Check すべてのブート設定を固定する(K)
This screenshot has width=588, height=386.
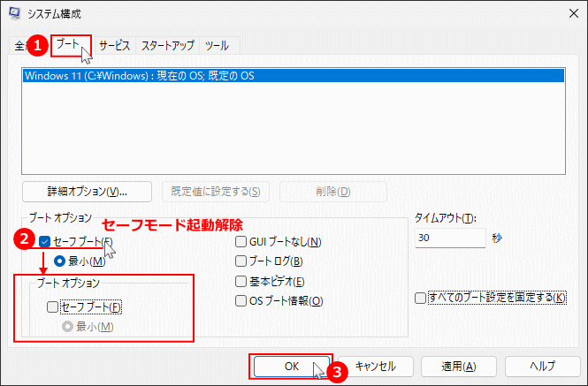tap(420, 299)
